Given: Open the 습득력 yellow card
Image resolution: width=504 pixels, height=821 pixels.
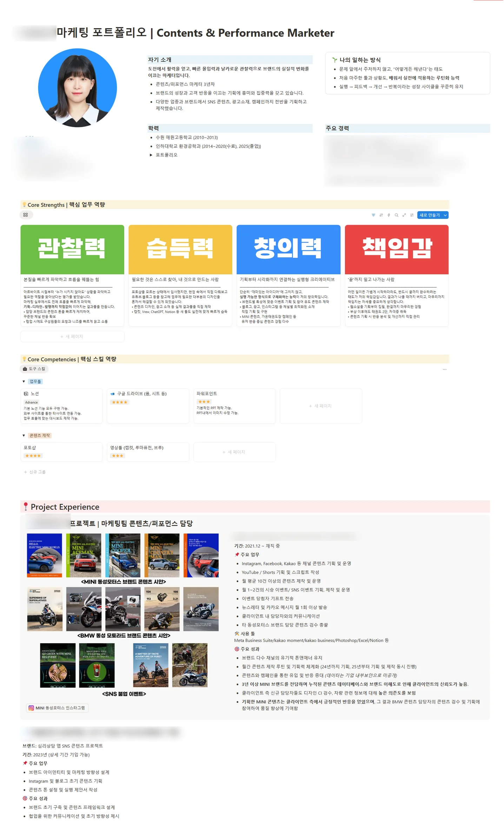Looking at the screenshot, I should tap(180, 276).
